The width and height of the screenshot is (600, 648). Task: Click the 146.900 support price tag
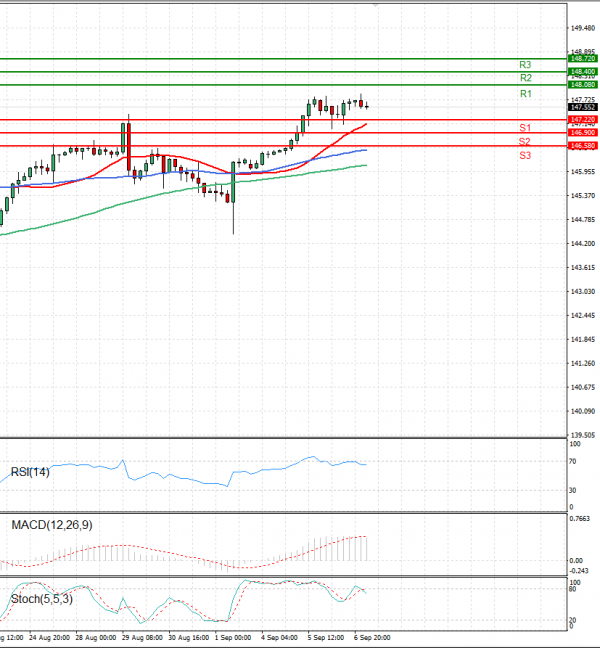[583, 133]
